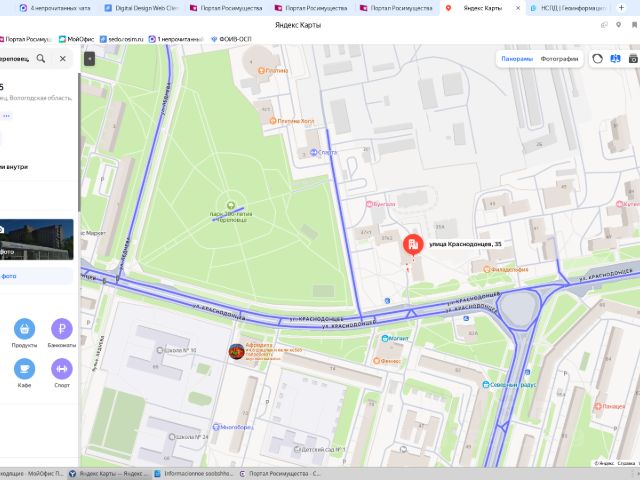Click the Северный градус store marker

click(486, 384)
